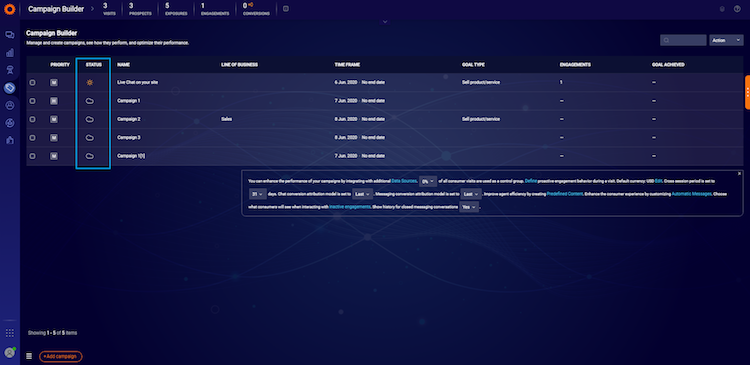Check the box for Live Chat on your site

tap(33, 83)
